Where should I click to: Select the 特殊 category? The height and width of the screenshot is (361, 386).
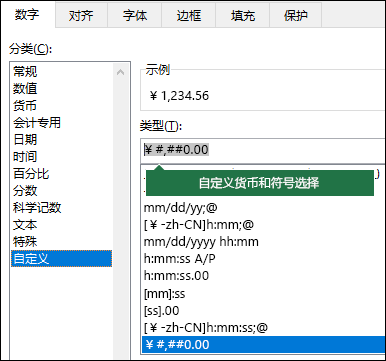click(x=62, y=241)
